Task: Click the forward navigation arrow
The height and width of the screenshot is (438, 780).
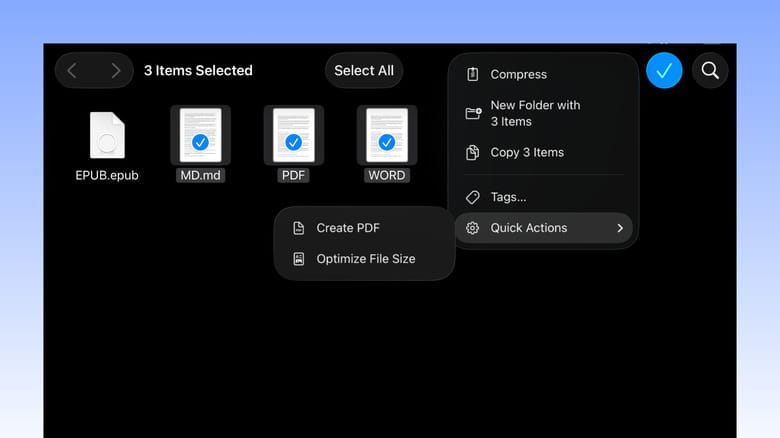Action: [116, 71]
